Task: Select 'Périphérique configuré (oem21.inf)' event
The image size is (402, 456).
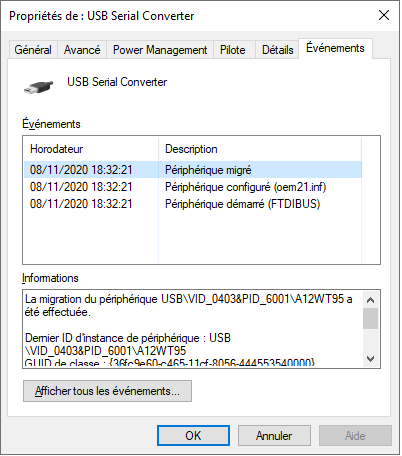Action: (193, 187)
